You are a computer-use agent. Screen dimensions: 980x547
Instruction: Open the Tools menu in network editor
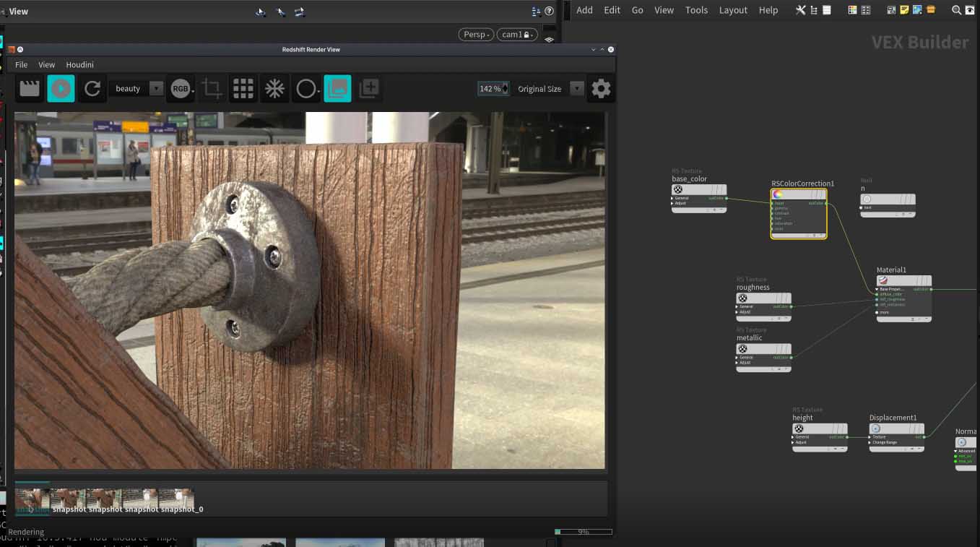[696, 10]
